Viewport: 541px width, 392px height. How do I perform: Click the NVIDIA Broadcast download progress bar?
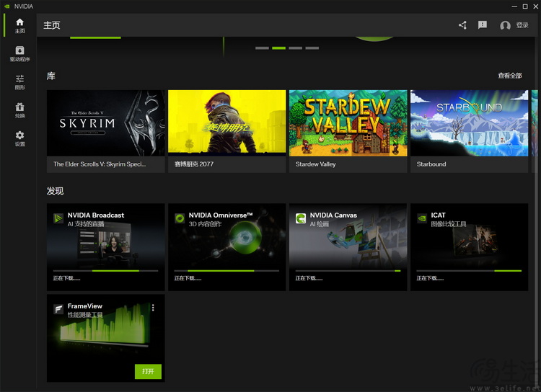click(x=105, y=271)
